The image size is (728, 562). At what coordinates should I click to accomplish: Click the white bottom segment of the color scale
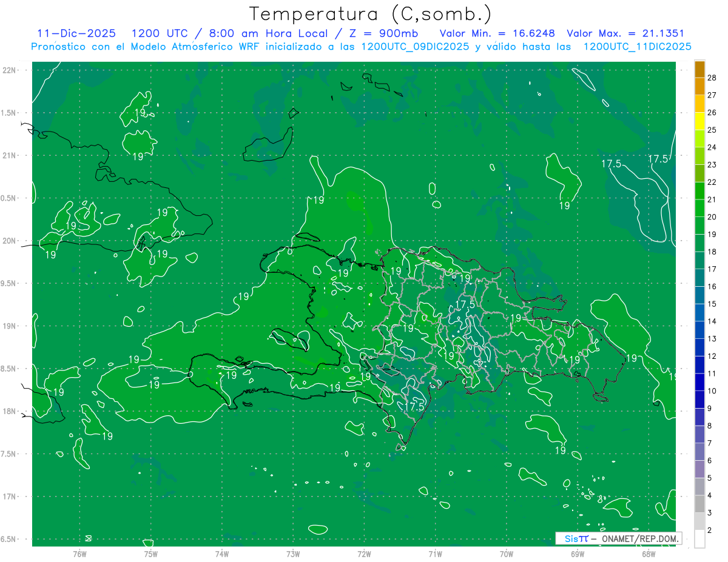point(700,538)
